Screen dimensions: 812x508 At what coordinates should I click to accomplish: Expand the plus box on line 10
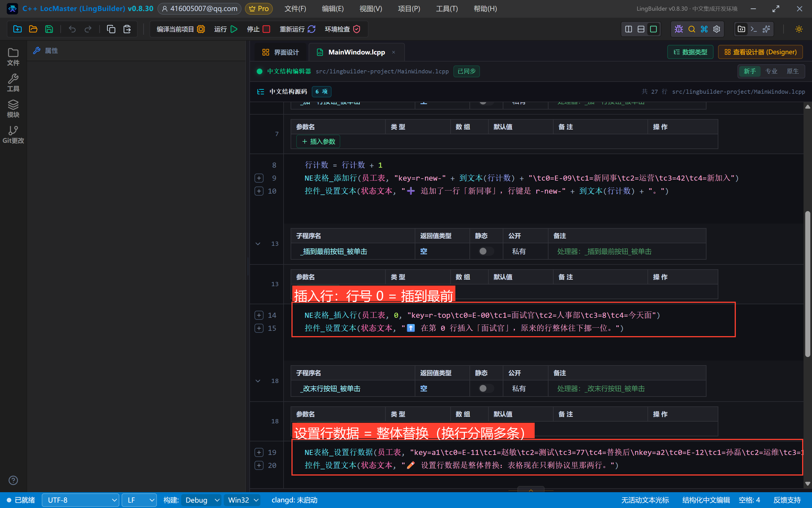pos(259,191)
